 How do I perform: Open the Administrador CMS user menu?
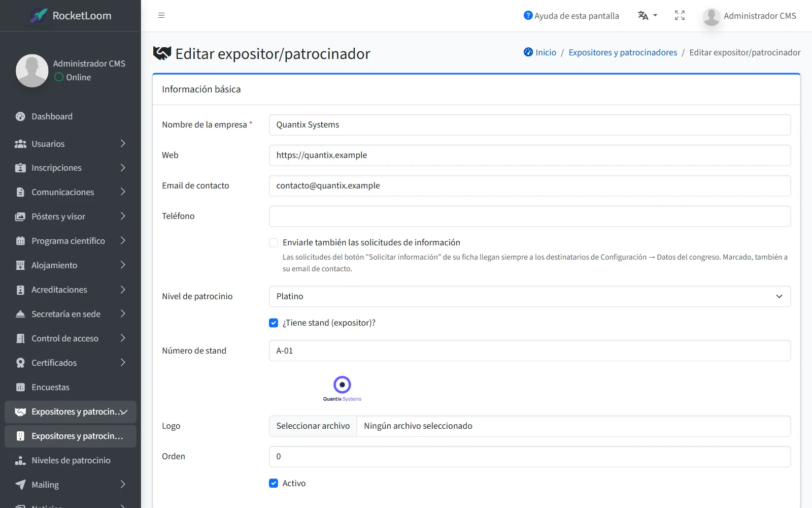[750, 16]
